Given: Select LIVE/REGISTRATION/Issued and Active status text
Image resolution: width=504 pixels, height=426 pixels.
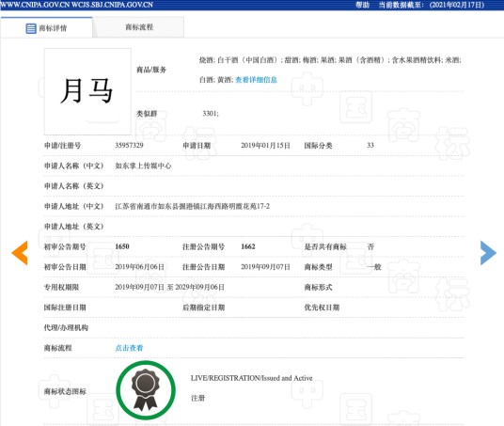Looking at the screenshot, I should (251, 378).
